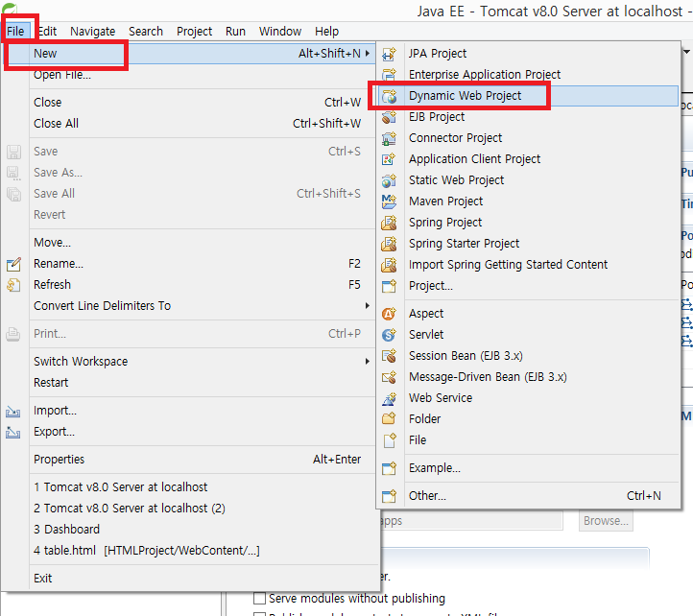693x616 pixels.
Task: Enable Serve modules without publishing checkbox
Action: pyautogui.click(x=258, y=598)
